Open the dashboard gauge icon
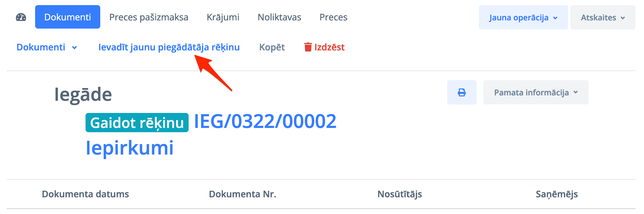This screenshot has height=214, width=644. click(x=21, y=17)
